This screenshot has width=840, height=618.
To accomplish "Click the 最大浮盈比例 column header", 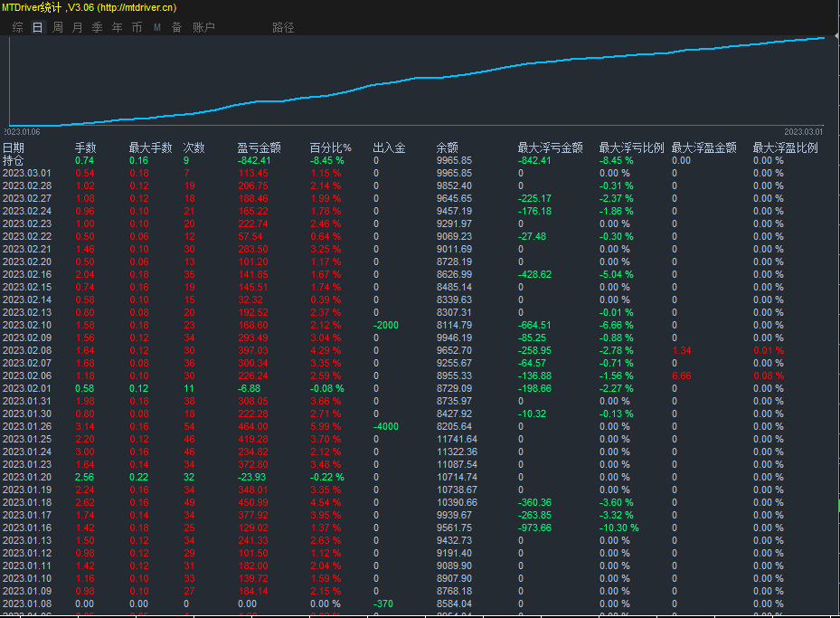I will point(786,147).
